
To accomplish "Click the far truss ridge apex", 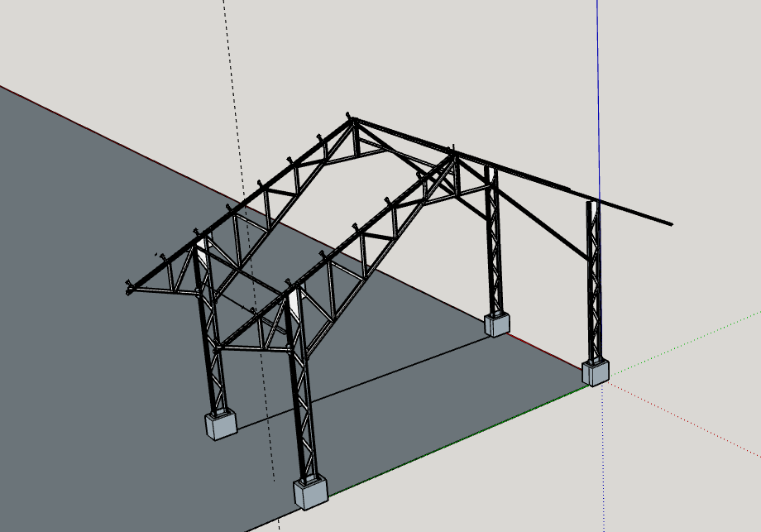I will 353,121.
